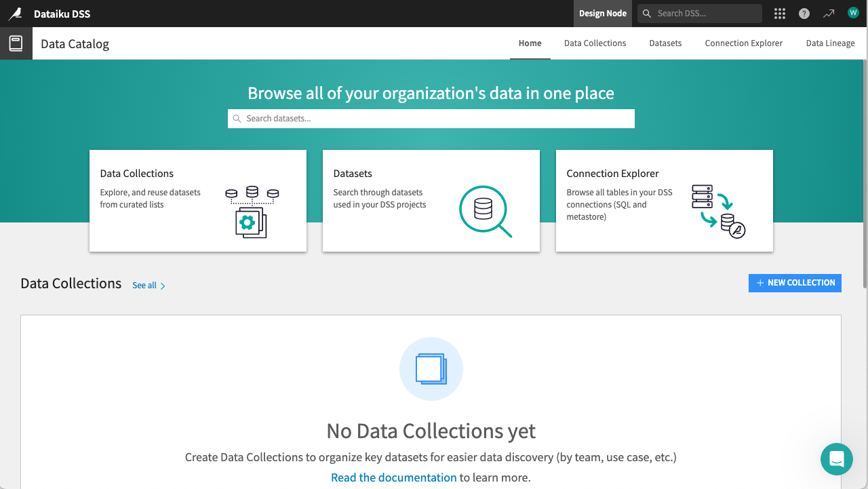
Task: Open the activity trend arrow icon
Action: pos(829,14)
